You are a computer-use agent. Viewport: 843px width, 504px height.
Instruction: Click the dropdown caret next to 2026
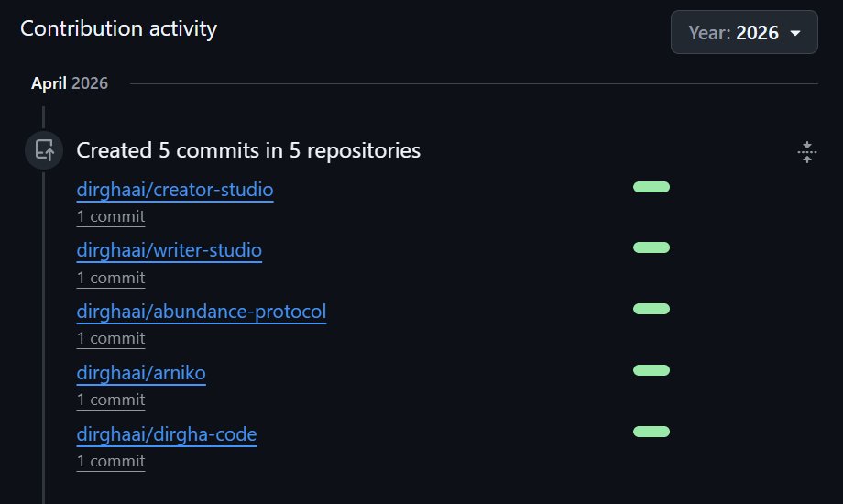[x=795, y=33]
